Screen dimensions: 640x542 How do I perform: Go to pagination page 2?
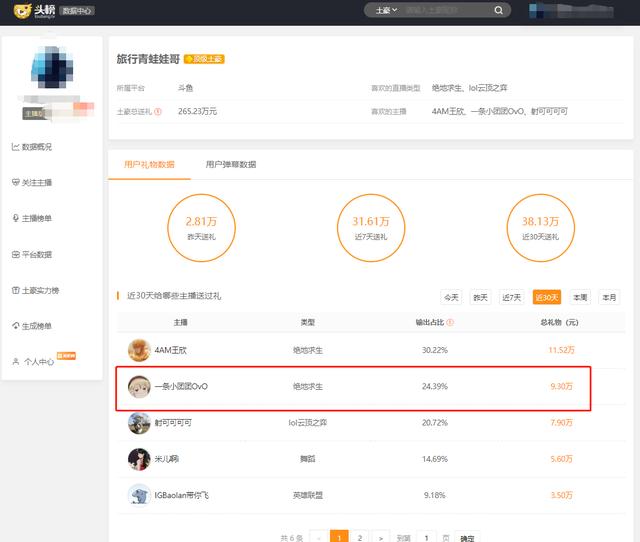click(x=360, y=538)
